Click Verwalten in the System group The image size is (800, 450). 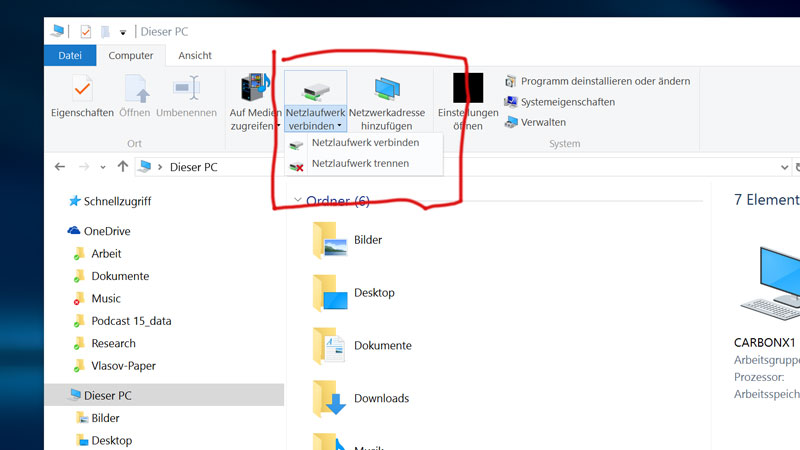(x=535, y=122)
